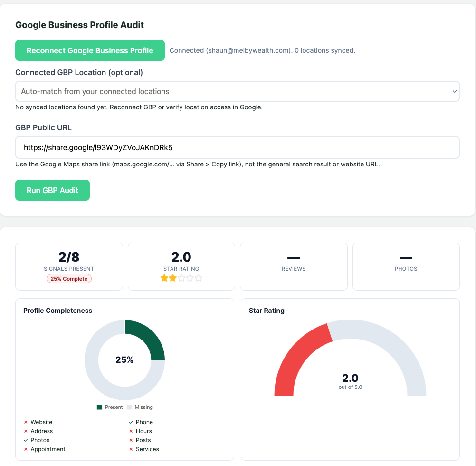Click the green check beside Phone
476x466 pixels.
(x=131, y=422)
